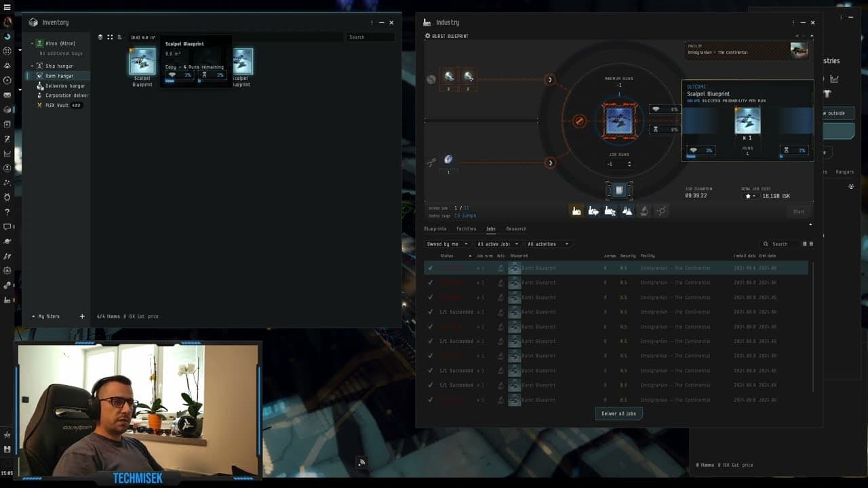868x488 pixels.
Task: Select Corporation deliveries in Inventory tree
Action: pyautogui.click(x=66, y=96)
